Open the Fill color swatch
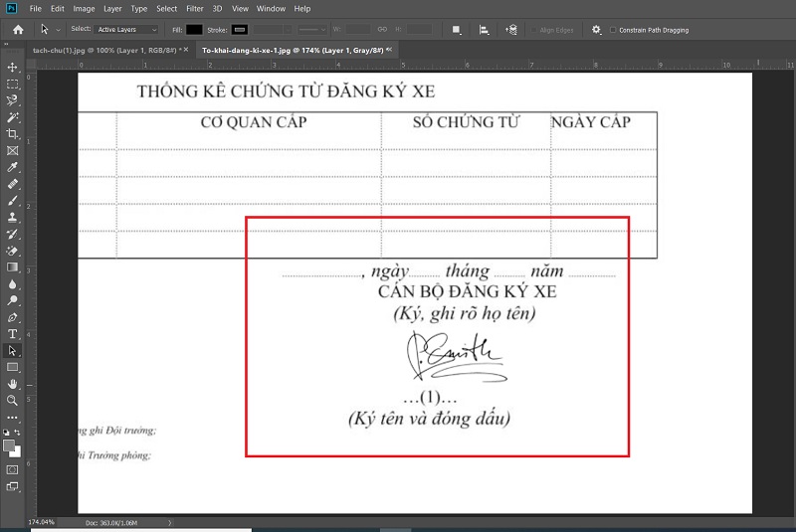The image size is (796, 532). 194,30
